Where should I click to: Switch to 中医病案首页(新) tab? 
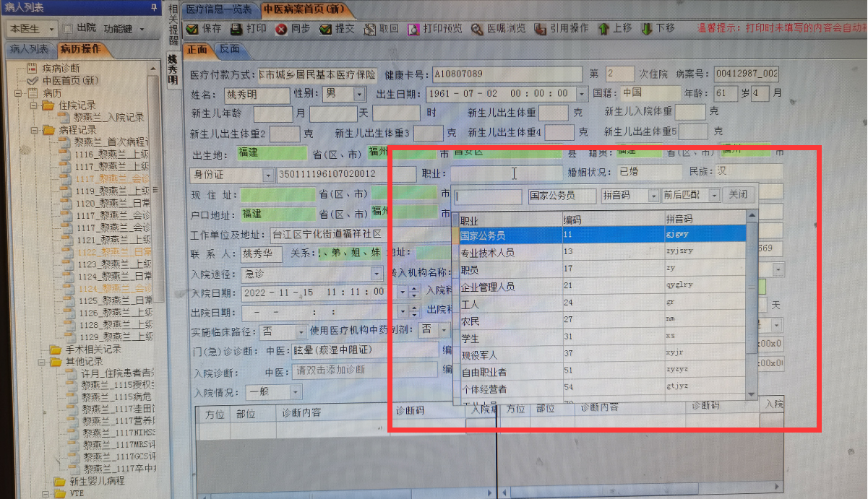(x=304, y=9)
